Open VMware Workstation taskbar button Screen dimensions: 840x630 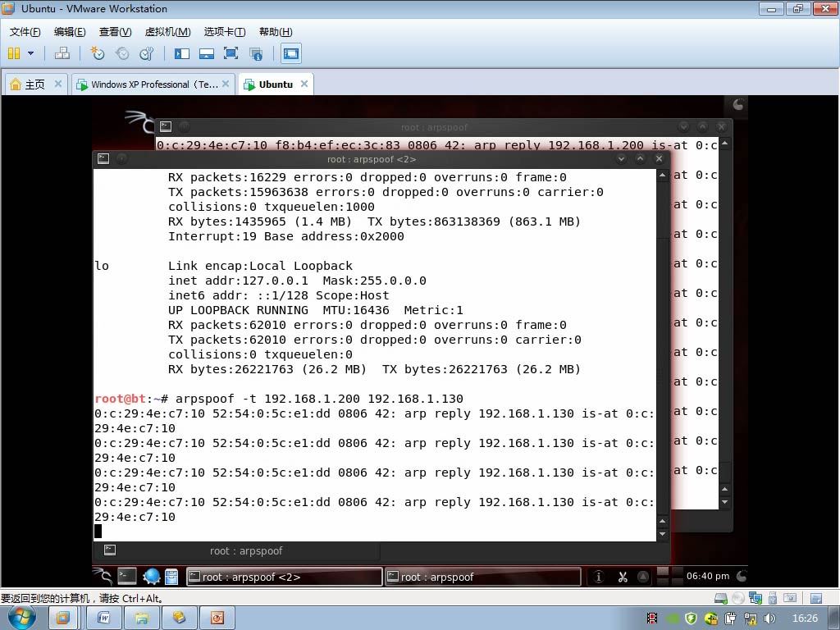[x=62, y=619]
